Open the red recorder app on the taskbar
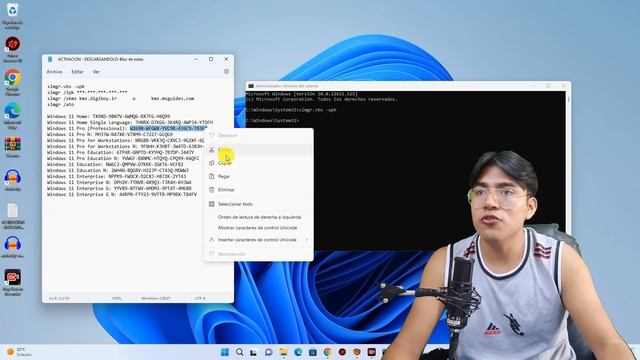This screenshot has width=640, height=360. (342, 352)
